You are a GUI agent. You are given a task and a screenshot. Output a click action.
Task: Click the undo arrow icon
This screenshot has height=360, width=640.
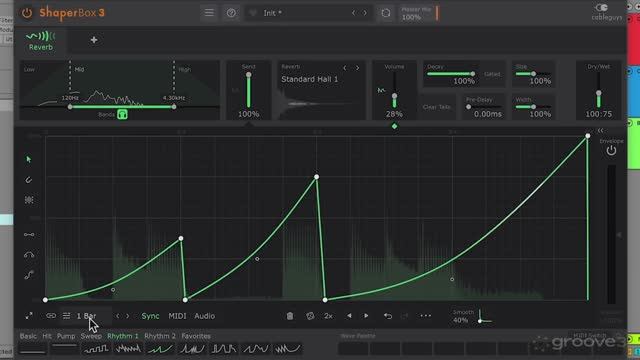tap(388, 316)
